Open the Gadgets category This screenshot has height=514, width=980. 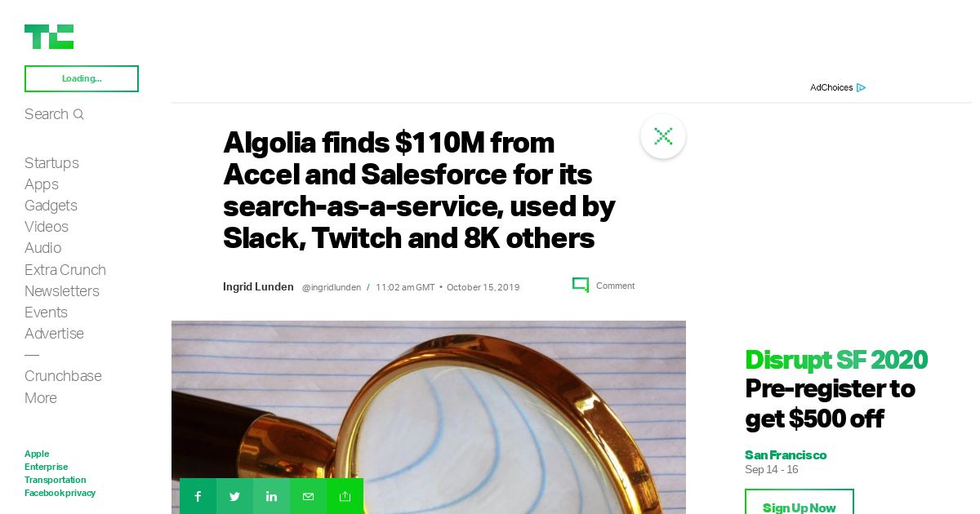51,206
